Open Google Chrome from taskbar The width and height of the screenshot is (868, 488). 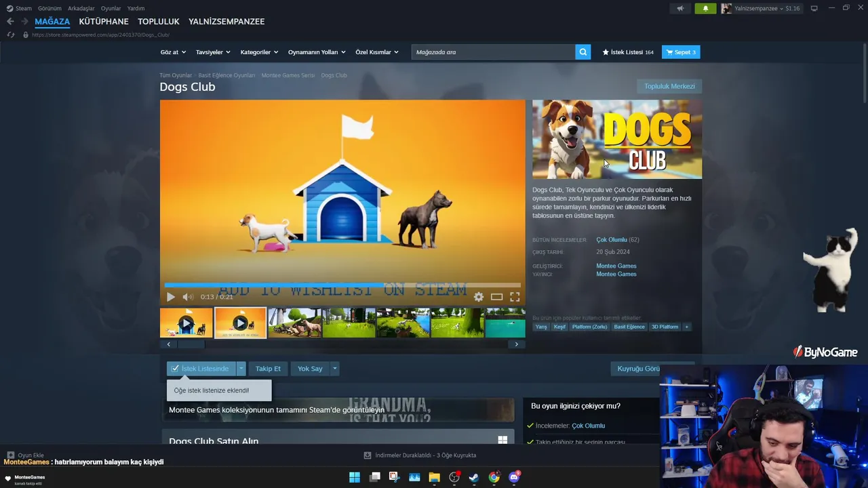494,477
